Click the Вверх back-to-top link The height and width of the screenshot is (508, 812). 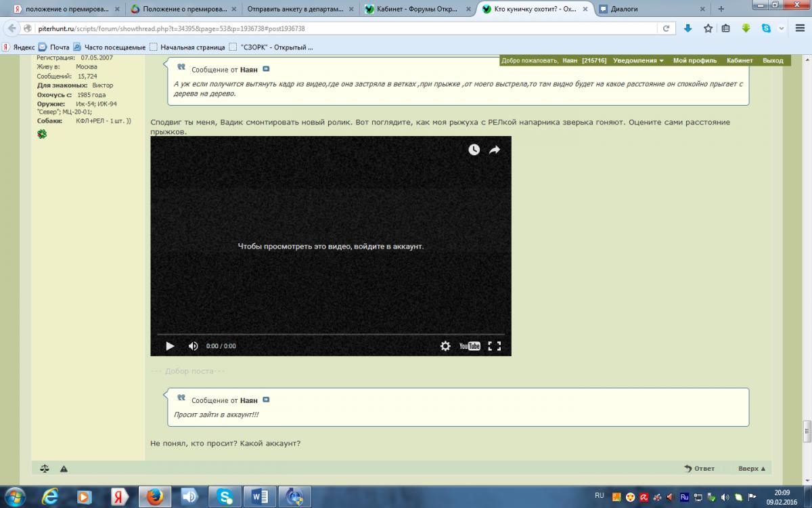752,468
